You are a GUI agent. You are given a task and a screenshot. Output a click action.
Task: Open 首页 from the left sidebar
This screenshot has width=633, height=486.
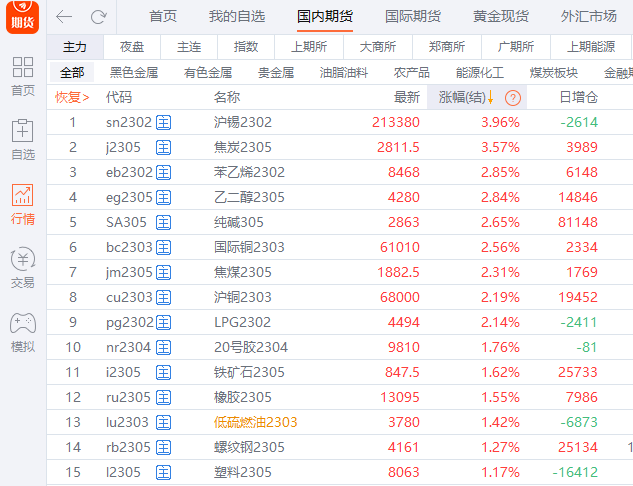[x=22, y=76]
